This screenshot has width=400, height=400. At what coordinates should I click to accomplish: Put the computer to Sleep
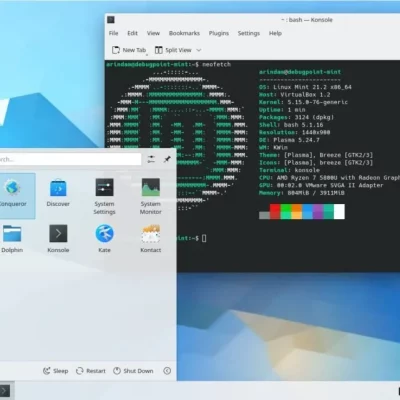tap(55, 371)
